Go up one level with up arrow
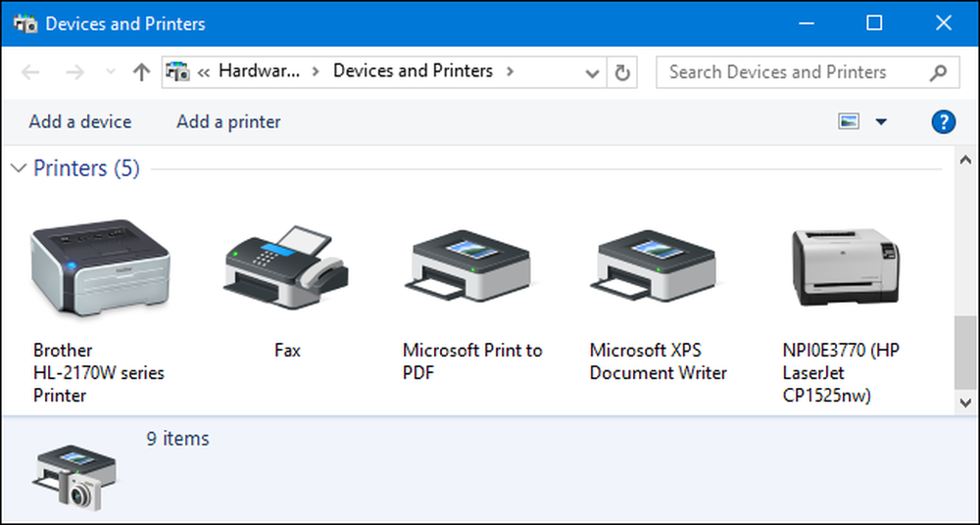Viewport: 980px width, 525px height. pos(142,72)
